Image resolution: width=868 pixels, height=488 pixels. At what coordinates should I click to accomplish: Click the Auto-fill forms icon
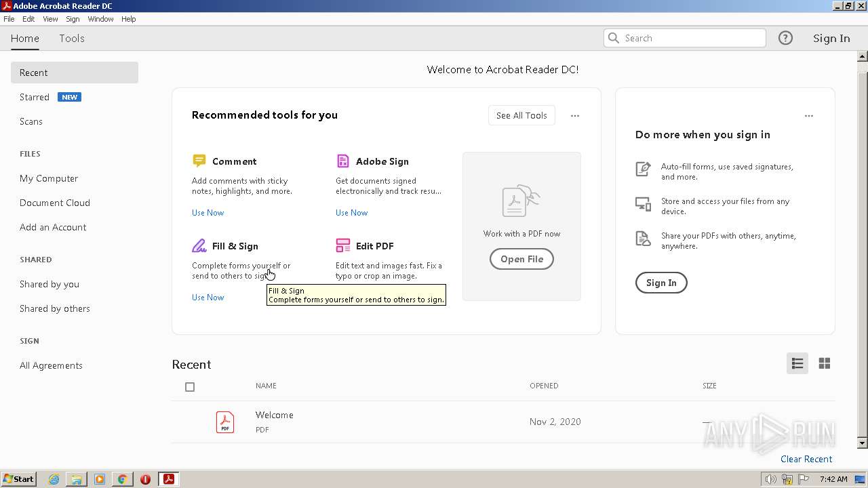click(x=643, y=169)
